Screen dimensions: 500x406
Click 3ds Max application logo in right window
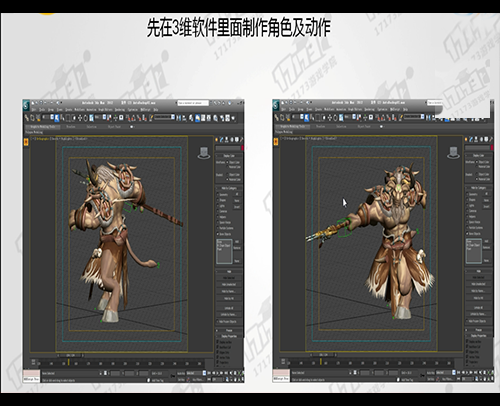[276, 105]
